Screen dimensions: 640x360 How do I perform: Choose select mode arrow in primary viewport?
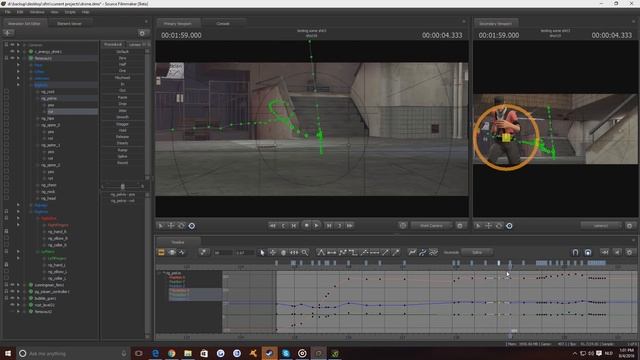point(161,226)
